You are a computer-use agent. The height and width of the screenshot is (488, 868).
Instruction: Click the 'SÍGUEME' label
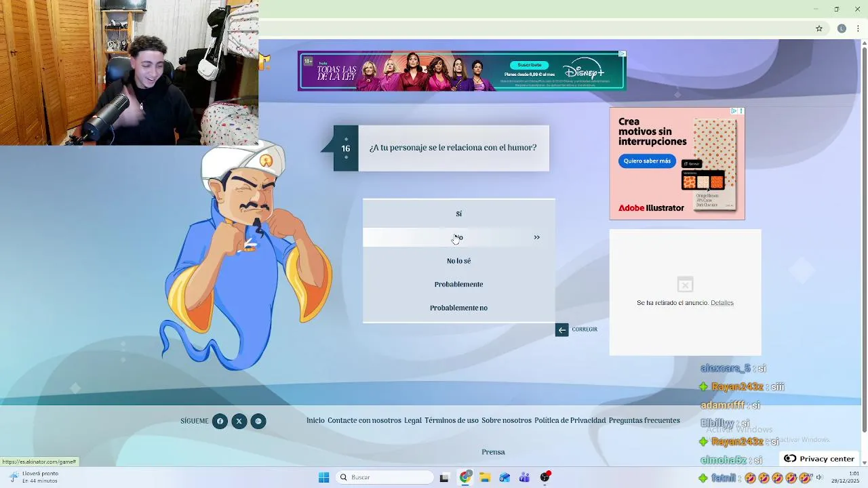pos(195,421)
